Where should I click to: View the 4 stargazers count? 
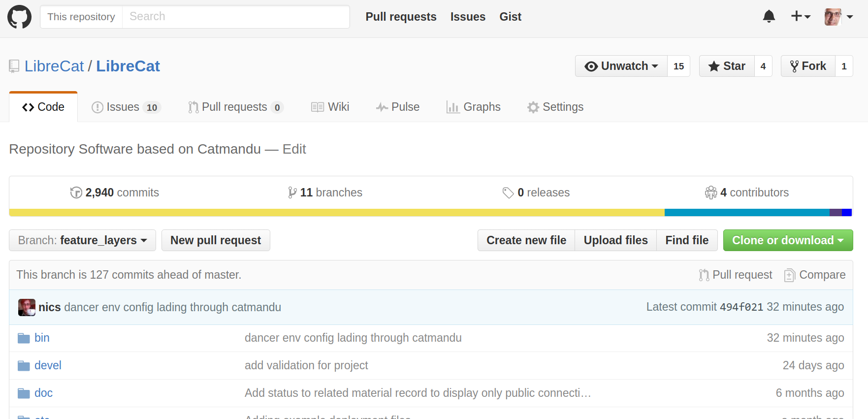pyautogui.click(x=763, y=66)
